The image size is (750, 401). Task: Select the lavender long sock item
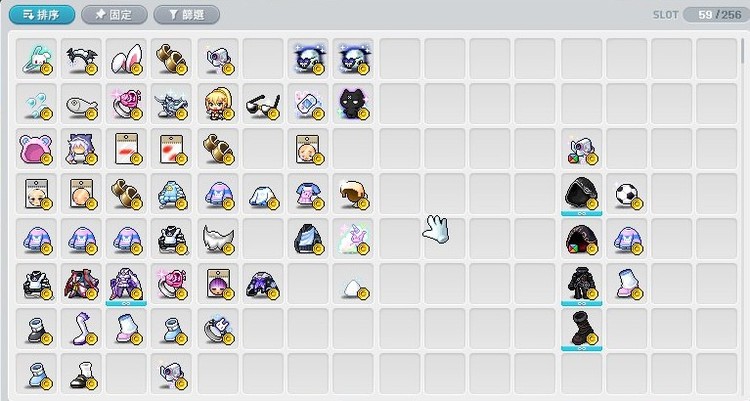81,329
